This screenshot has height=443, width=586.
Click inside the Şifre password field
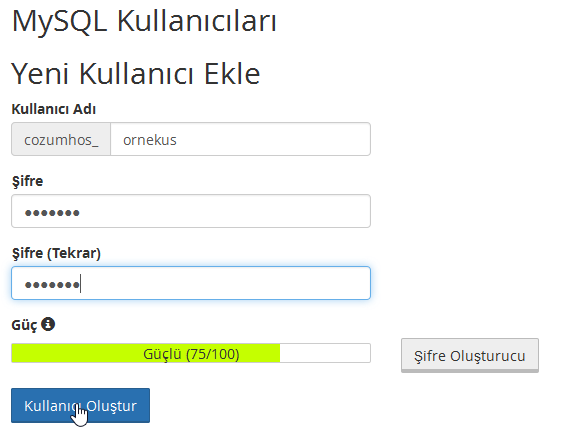tap(191, 211)
